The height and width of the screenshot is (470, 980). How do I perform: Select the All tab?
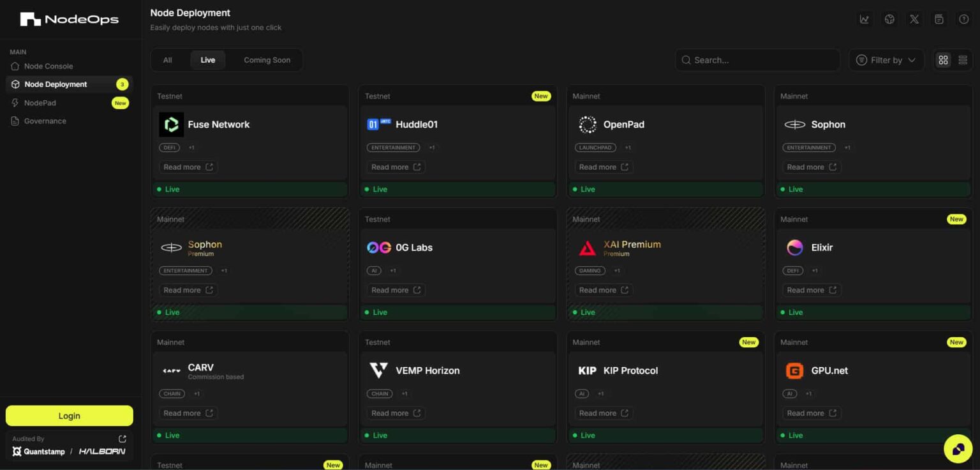pos(167,59)
